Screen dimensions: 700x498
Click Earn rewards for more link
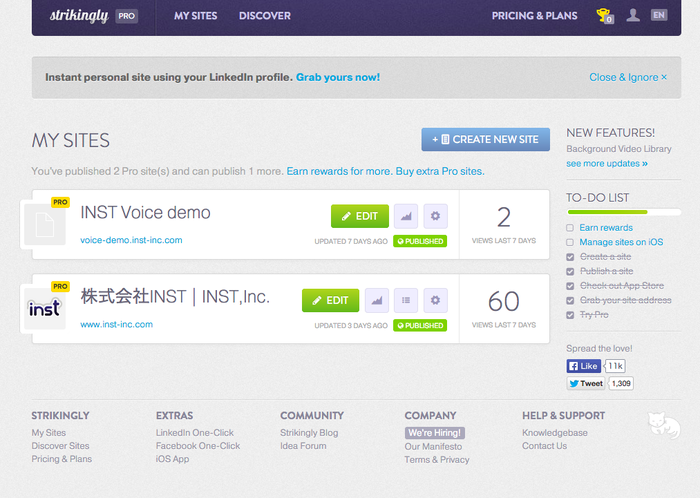tap(340, 171)
